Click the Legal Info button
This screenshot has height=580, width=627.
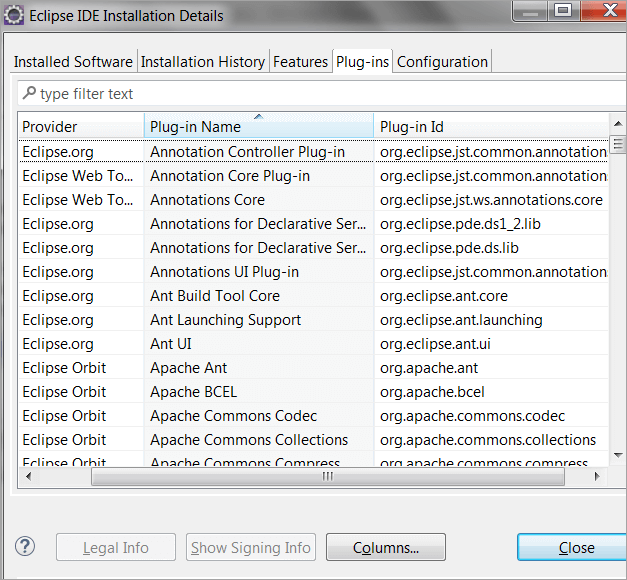point(116,547)
